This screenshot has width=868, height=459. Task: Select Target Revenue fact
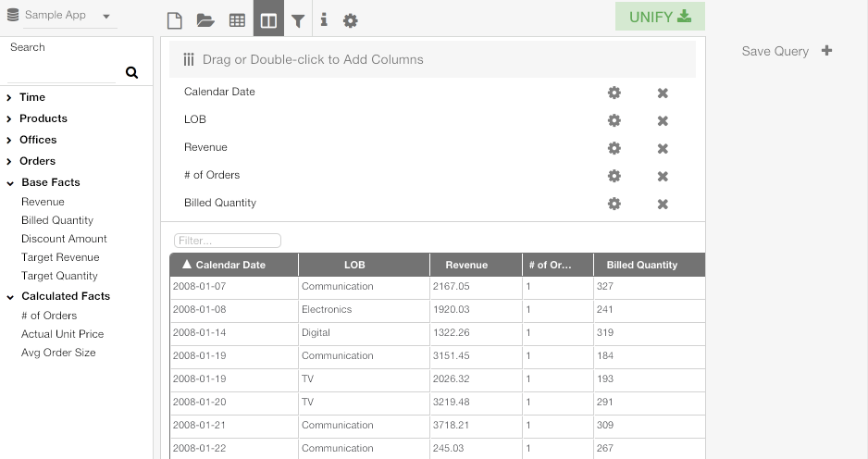point(60,257)
